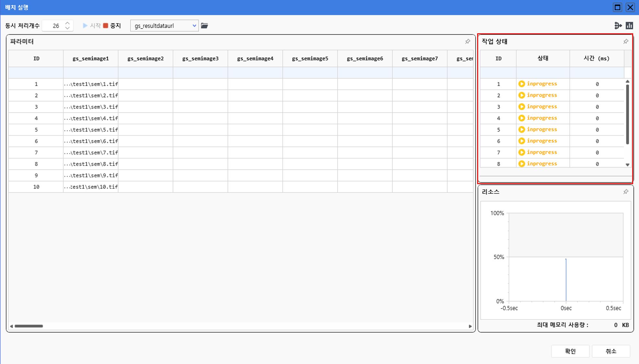Pin the 리소스 panel

[x=626, y=192]
